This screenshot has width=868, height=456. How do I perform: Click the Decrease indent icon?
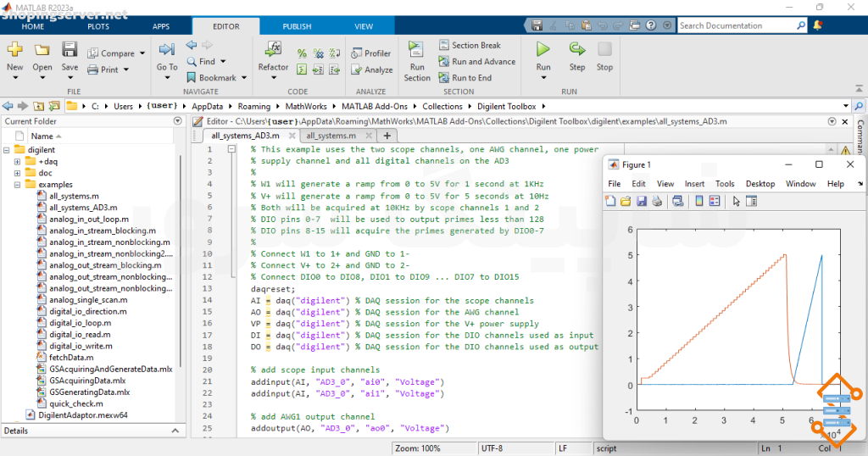(334, 70)
